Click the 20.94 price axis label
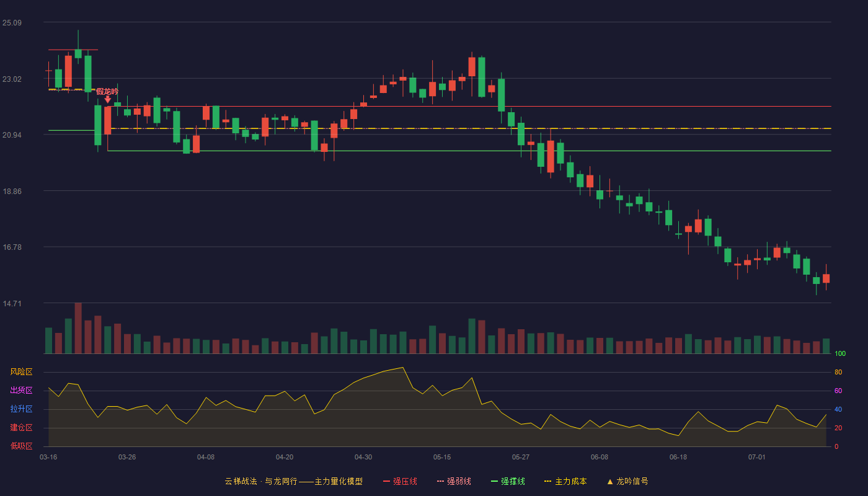This screenshot has width=868, height=496. (12, 135)
